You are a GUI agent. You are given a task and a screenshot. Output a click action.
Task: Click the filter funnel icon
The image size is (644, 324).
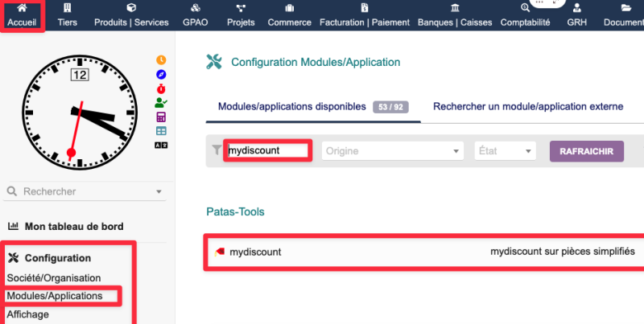(x=216, y=150)
